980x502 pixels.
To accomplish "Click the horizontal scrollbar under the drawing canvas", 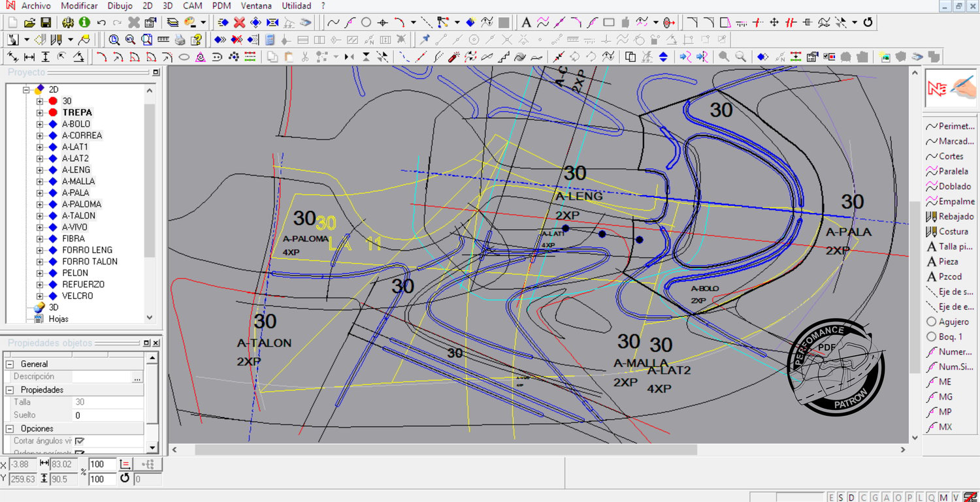I will 446,450.
